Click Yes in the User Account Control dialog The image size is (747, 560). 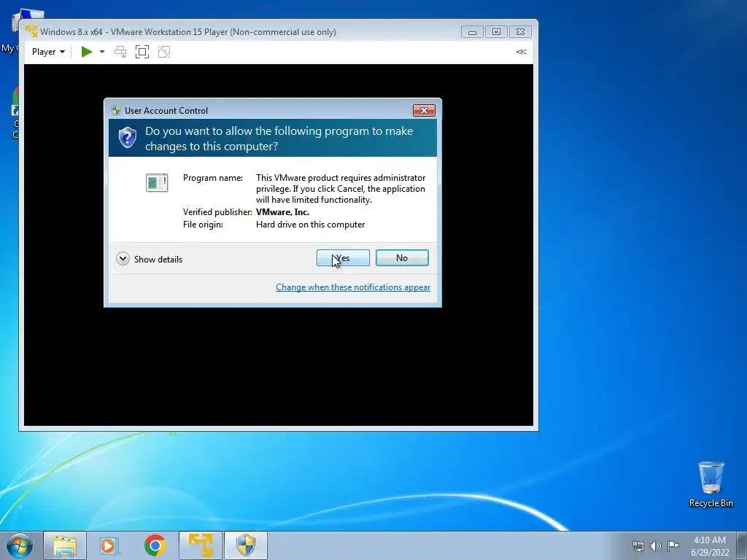(343, 257)
